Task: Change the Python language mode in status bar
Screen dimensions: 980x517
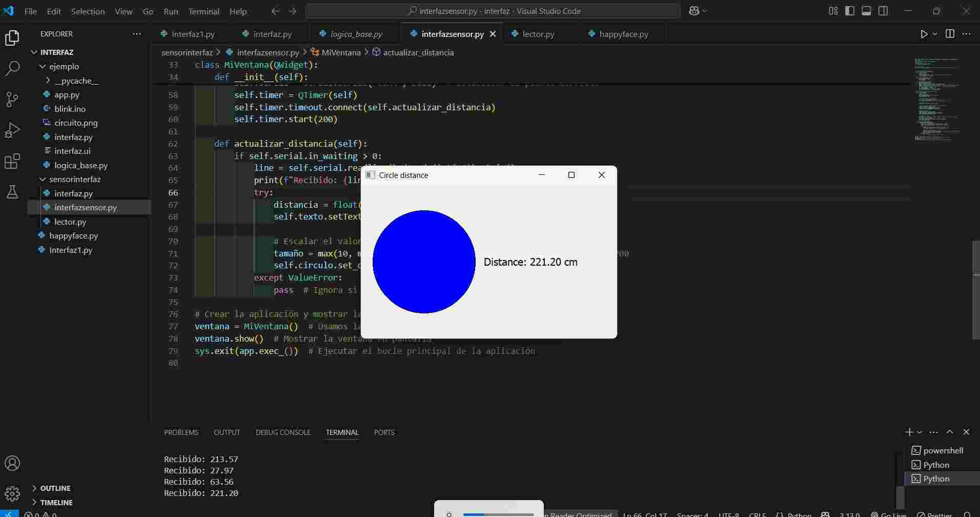Action: 799,514
